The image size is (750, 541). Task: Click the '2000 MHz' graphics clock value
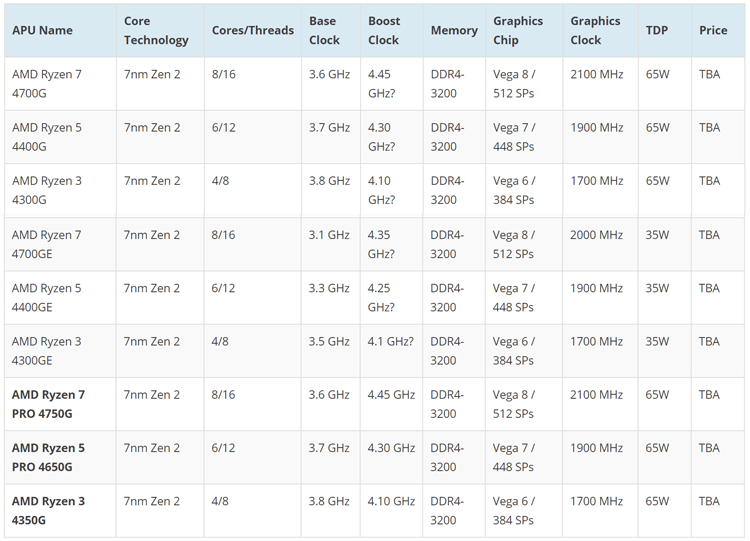596,235
